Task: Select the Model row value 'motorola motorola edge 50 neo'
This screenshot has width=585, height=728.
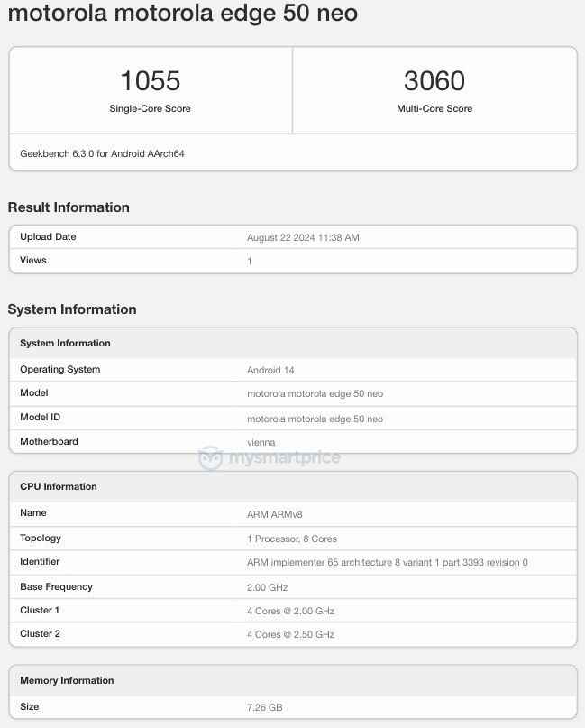Action: click(x=315, y=394)
